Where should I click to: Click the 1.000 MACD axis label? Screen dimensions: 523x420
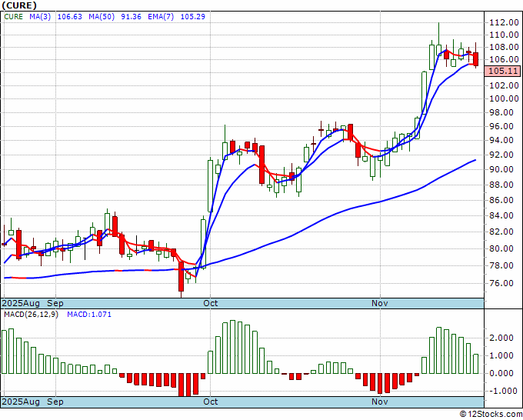point(501,356)
